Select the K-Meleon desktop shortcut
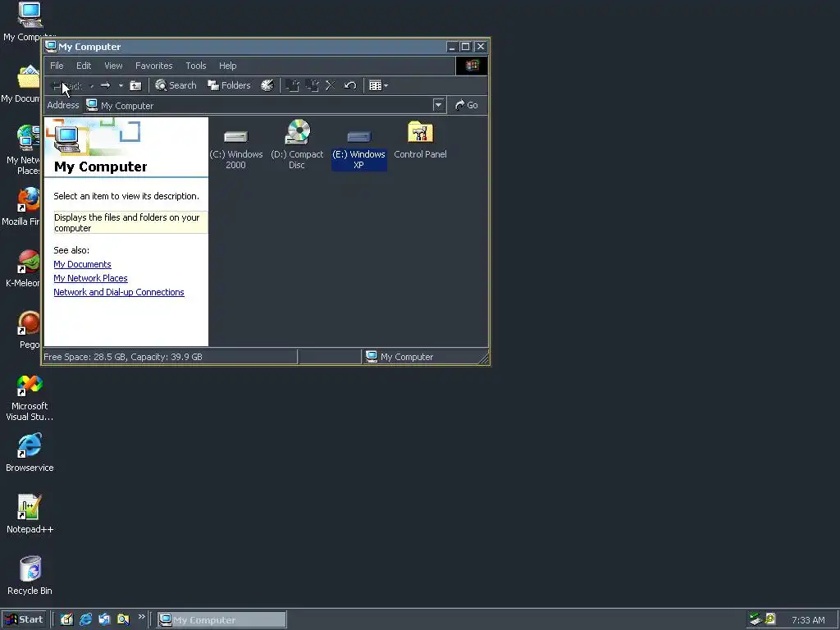The width and height of the screenshot is (840, 630). [x=23, y=268]
